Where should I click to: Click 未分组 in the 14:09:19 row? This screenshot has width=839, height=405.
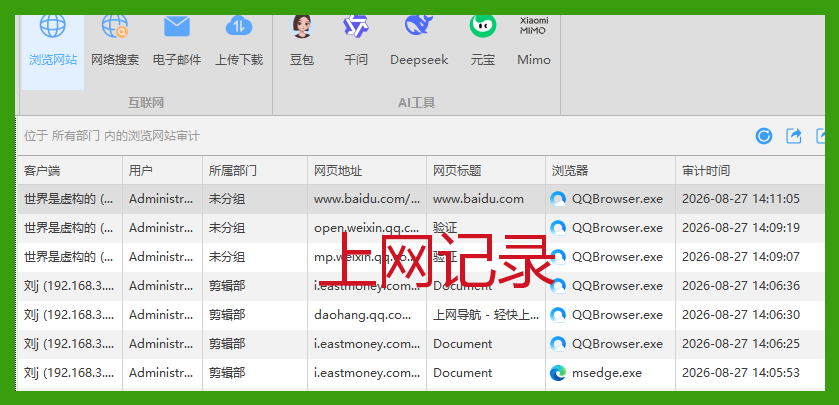point(255,228)
